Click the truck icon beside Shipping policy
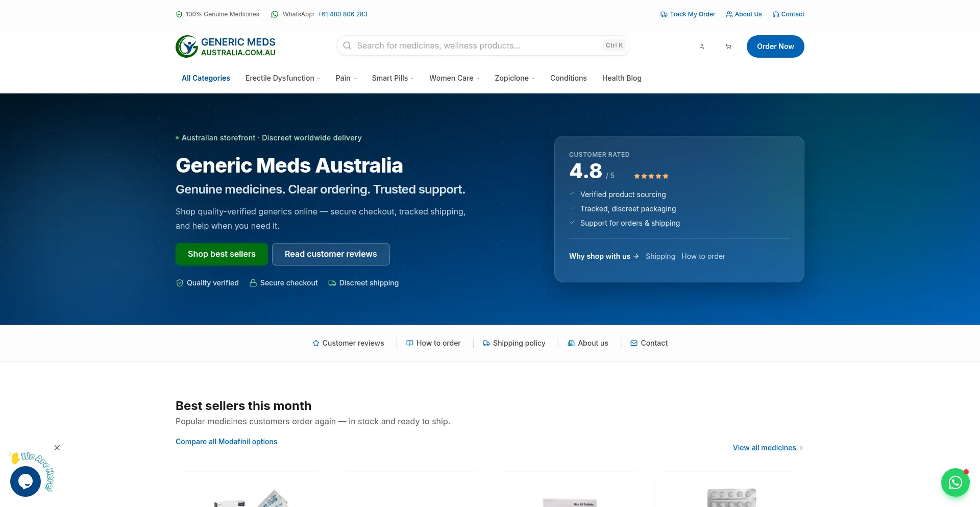 point(486,343)
